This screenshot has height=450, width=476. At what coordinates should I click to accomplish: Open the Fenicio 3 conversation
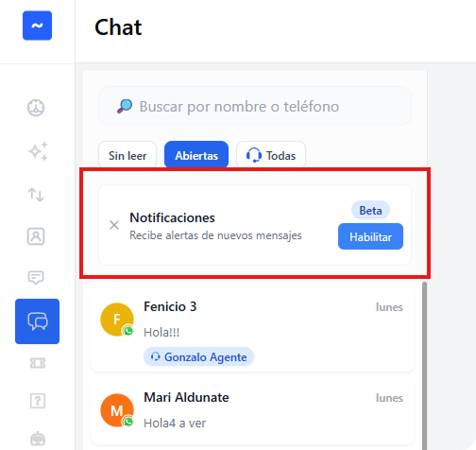coord(252,329)
